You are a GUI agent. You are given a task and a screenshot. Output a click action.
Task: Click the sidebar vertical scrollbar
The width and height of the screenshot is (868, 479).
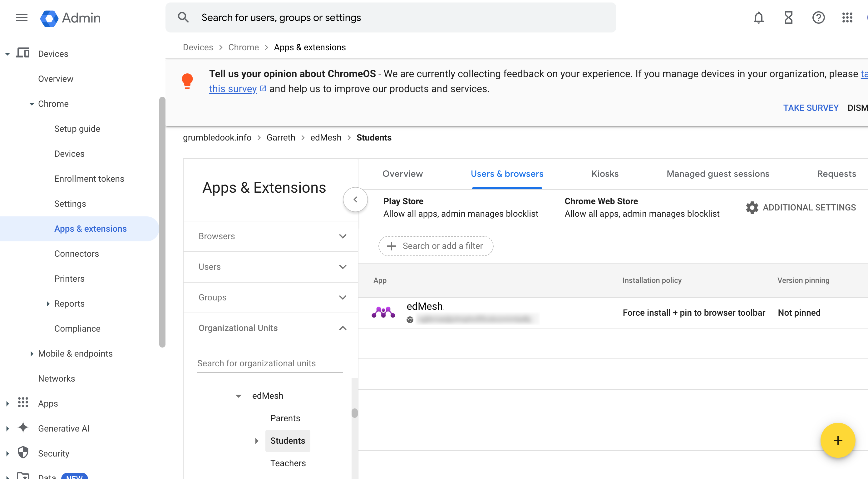(x=162, y=222)
